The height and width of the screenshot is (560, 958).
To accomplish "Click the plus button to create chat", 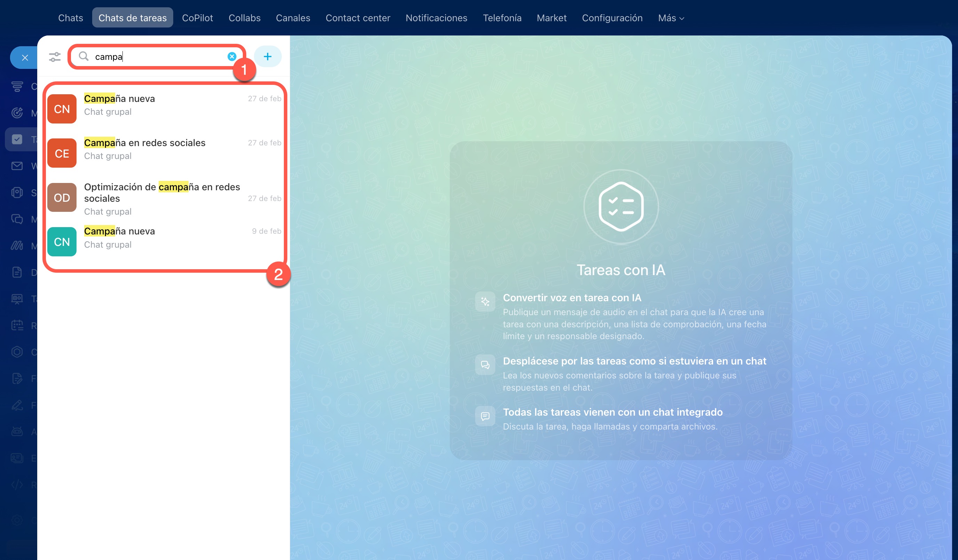I will click(267, 57).
